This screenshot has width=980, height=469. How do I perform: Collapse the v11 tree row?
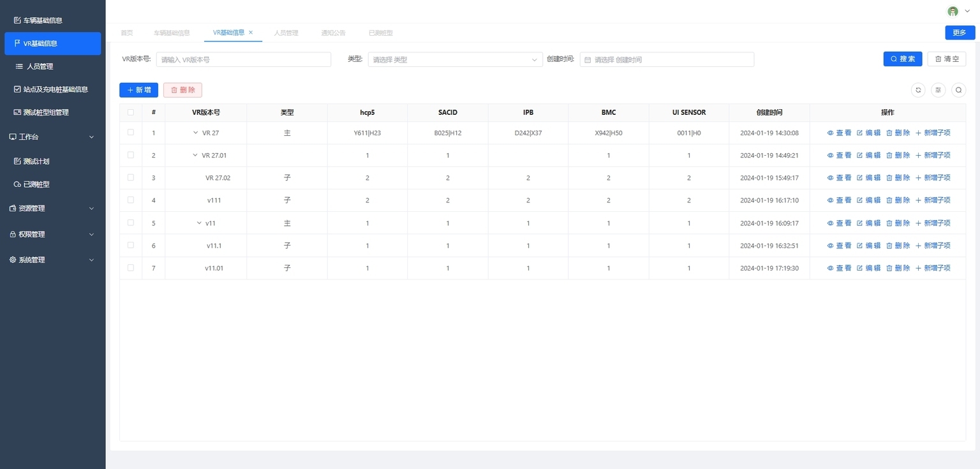pos(199,223)
